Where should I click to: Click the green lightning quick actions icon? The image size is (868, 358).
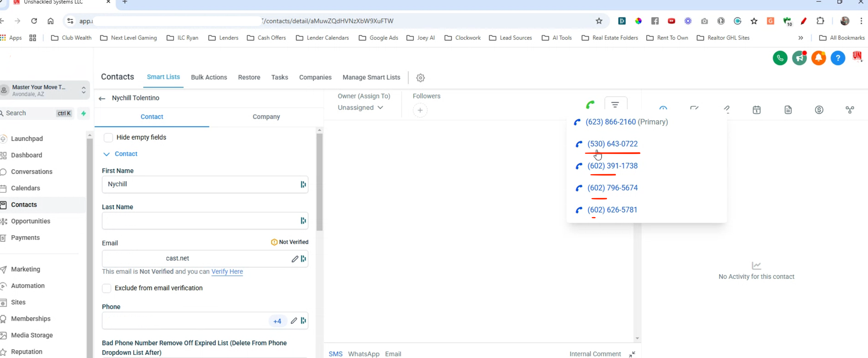pyautogui.click(x=84, y=113)
